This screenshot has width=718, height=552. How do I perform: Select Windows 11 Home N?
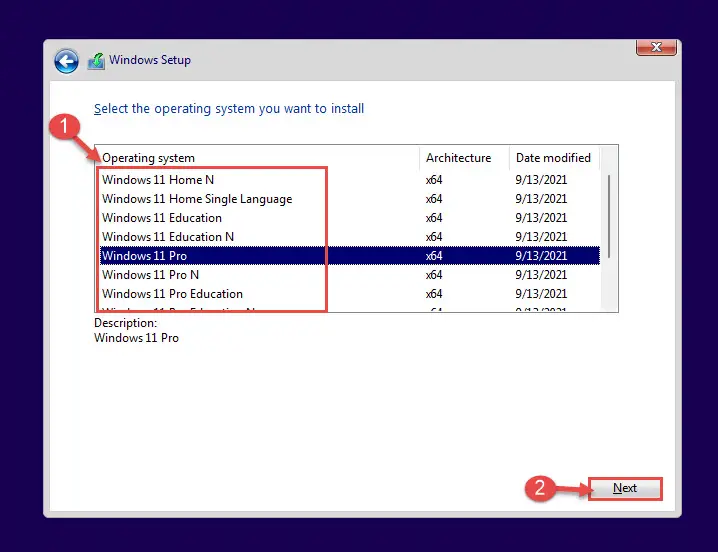[350, 180]
